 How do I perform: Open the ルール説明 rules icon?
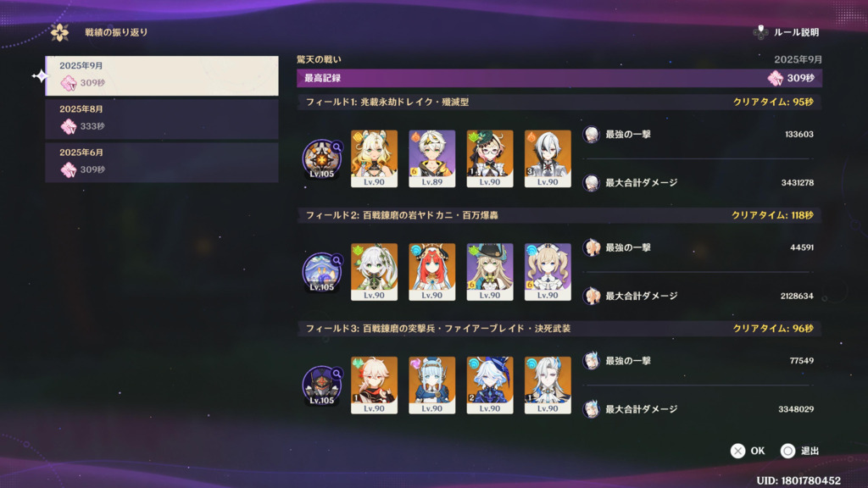coord(760,32)
